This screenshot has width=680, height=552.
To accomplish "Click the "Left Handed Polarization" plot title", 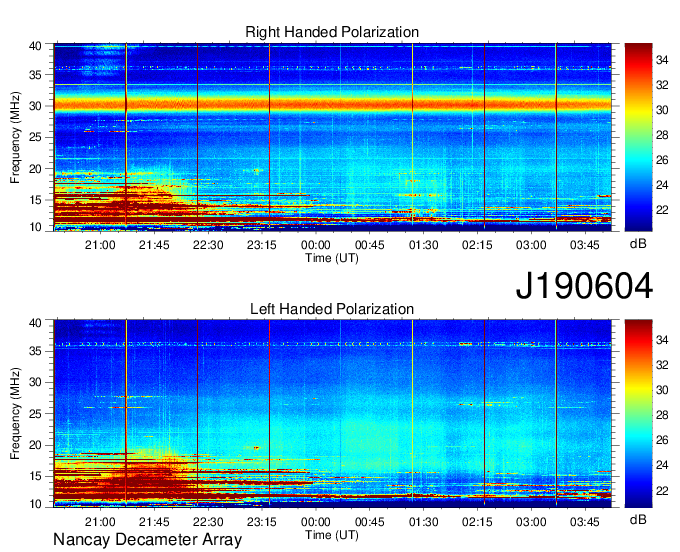I will 332,309.
